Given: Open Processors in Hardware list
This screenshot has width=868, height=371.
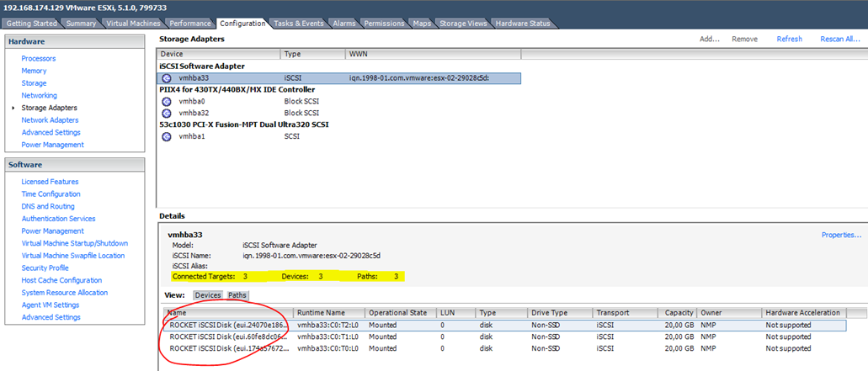Looking at the screenshot, I should [x=39, y=59].
